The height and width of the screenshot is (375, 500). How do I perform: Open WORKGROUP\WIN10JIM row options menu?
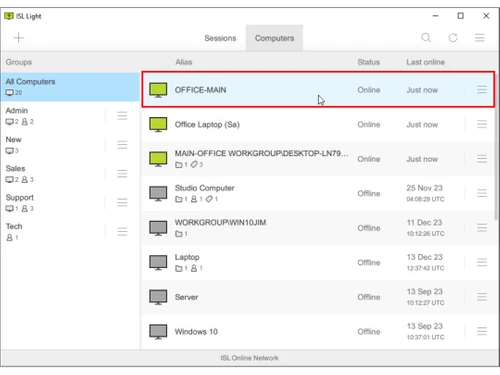coord(482,228)
